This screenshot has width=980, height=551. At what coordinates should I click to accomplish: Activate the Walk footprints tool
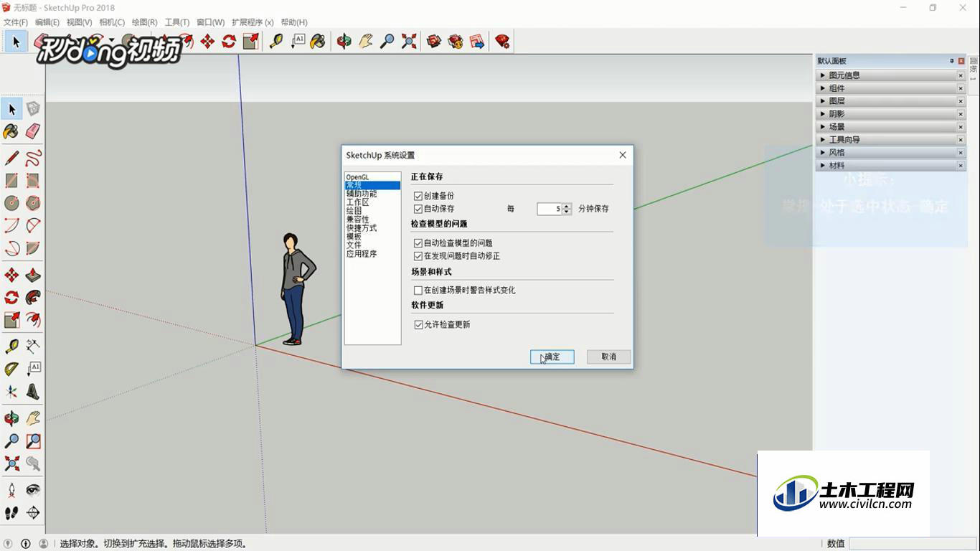(x=11, y=512)
